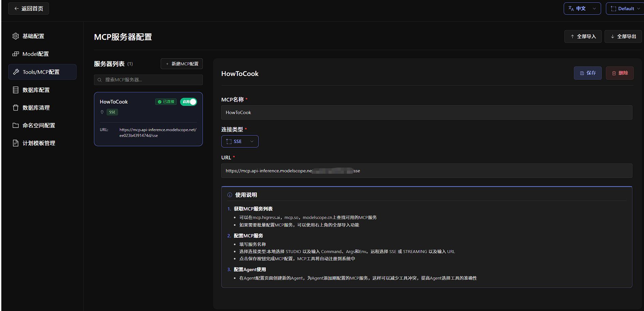Viewport: 644px width, 311px height.
Task: Click the trash icon beside 数据库清理
Action: coord(16,108)
